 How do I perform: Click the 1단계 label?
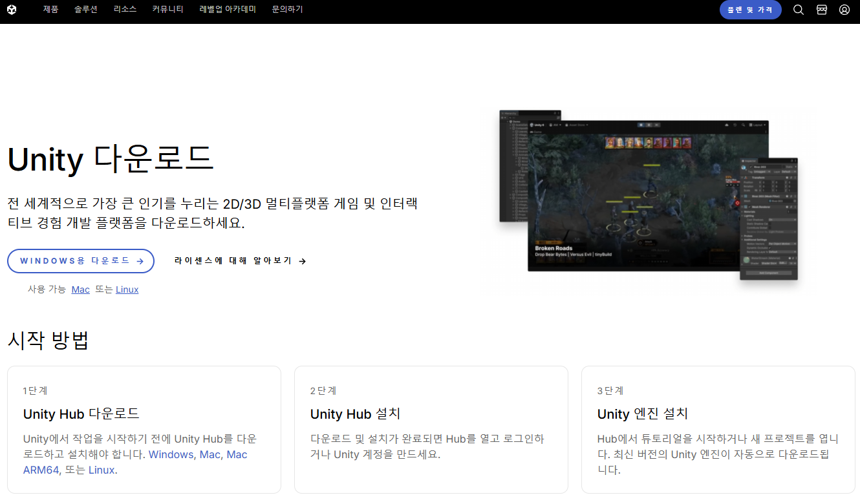point(35,391)
